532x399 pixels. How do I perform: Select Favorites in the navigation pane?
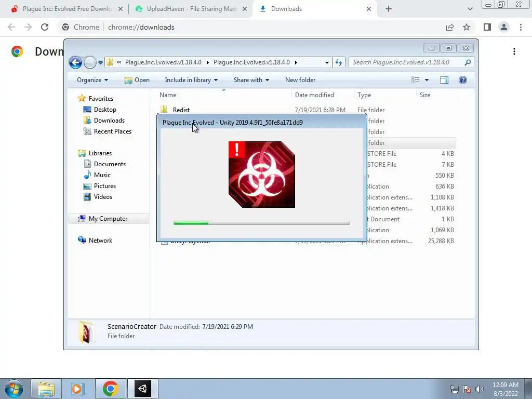click(x=101, y=99)
